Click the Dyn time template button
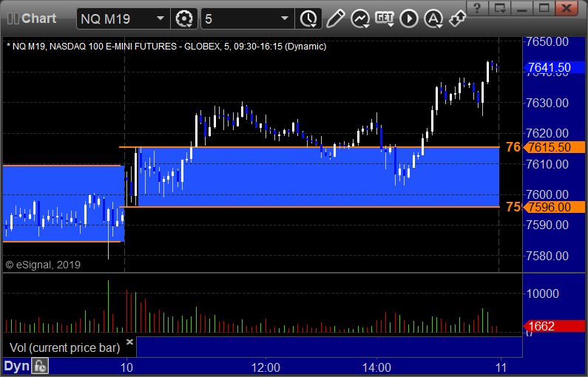The width and height of the screenshot is (588, 377). tap(16, 366)
